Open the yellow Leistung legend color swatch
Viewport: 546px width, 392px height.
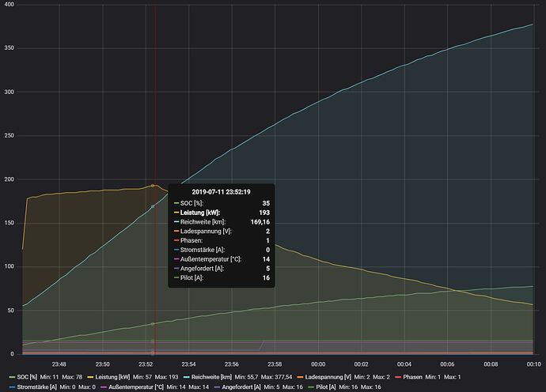click(x=90, y=377)
